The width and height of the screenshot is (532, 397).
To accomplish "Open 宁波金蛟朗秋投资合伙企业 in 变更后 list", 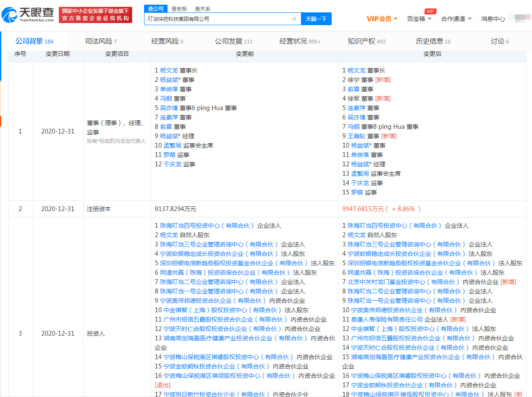I will [x=404, y=385].
